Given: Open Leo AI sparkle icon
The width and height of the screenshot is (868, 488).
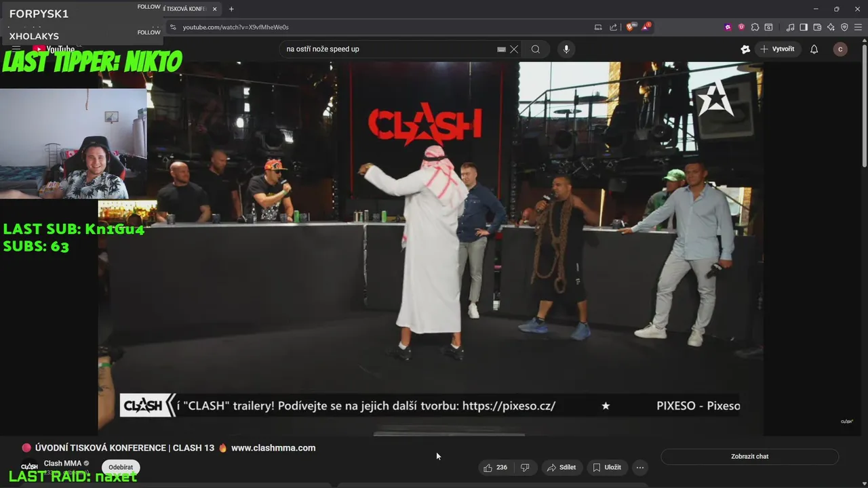Looking at the screenshot, I should tap(831, 27).
